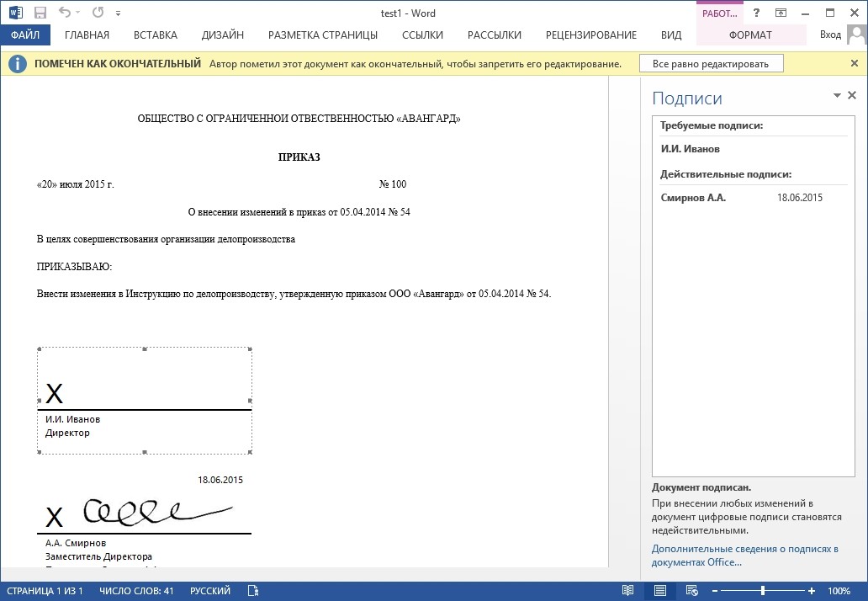Screen dimensions: 868x601
Task: Click the Save icon in quick access toolbar
Action: [40, 13]
